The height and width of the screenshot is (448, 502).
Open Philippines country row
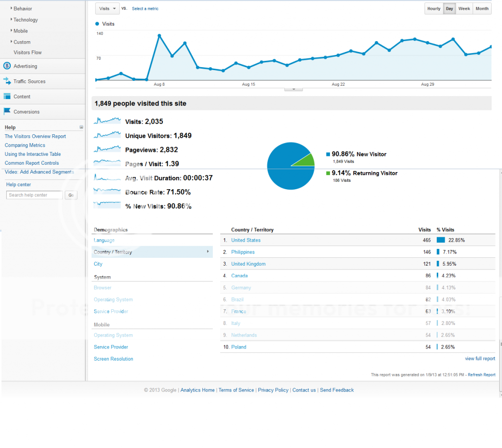pos(243,252)
